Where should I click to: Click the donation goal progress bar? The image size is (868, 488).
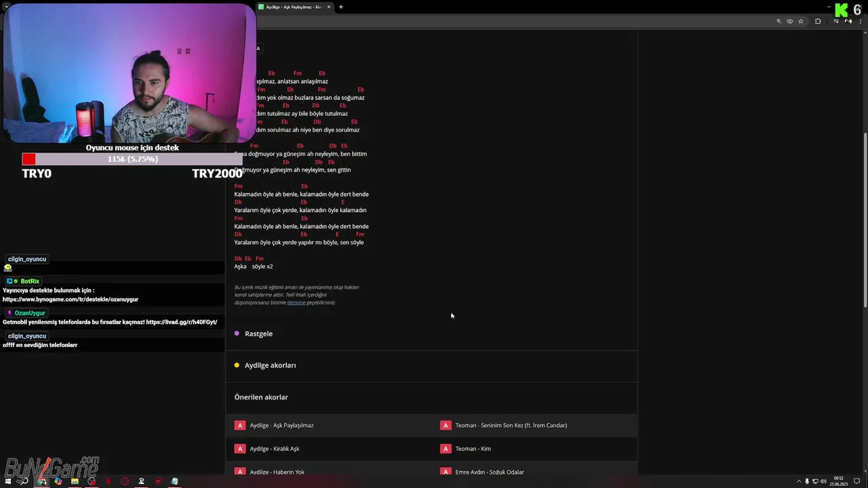(x=132, y=159)
